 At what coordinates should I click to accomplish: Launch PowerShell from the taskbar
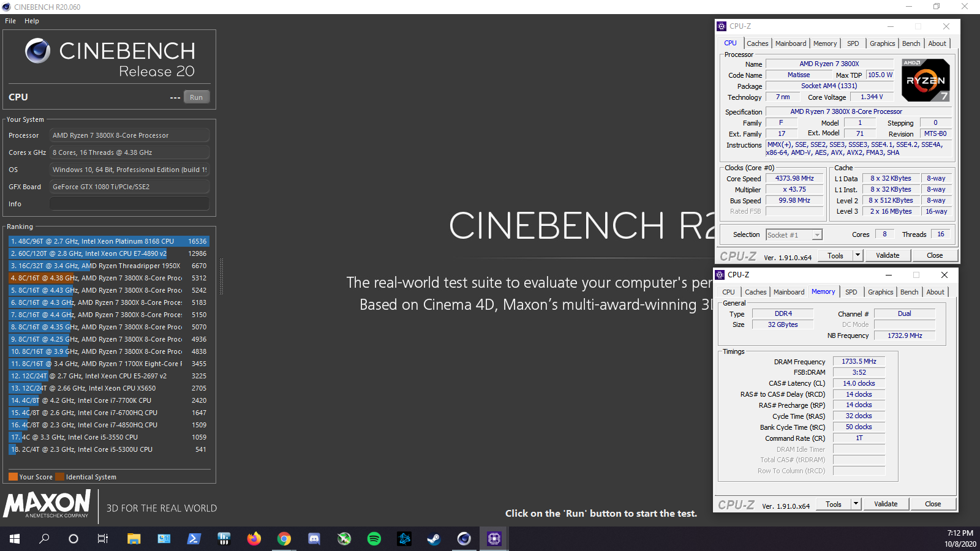pyautogui.click(x=194, y=539)
